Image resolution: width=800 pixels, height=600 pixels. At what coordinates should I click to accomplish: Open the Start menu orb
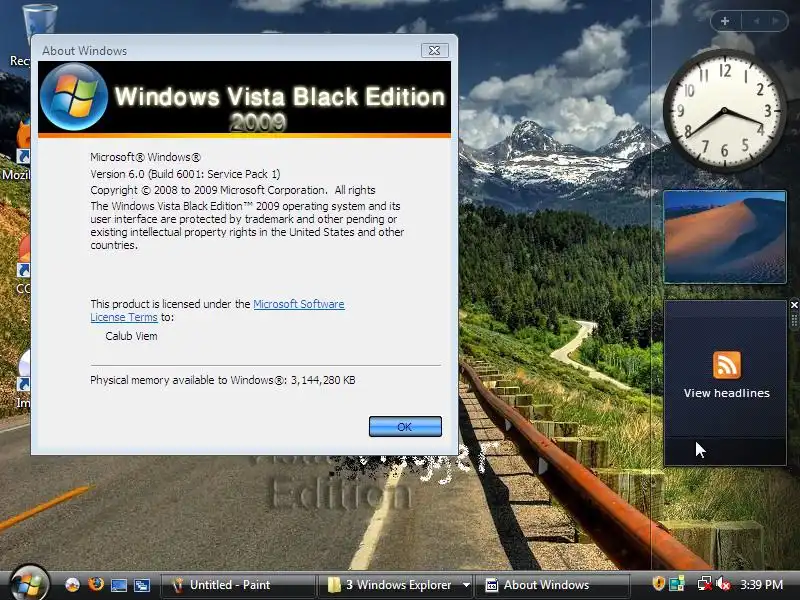29,584
